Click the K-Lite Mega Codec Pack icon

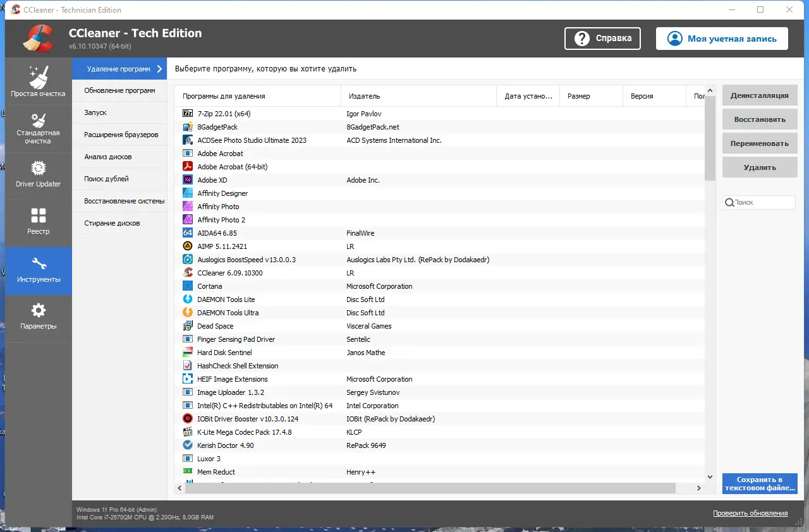point(187,432)
